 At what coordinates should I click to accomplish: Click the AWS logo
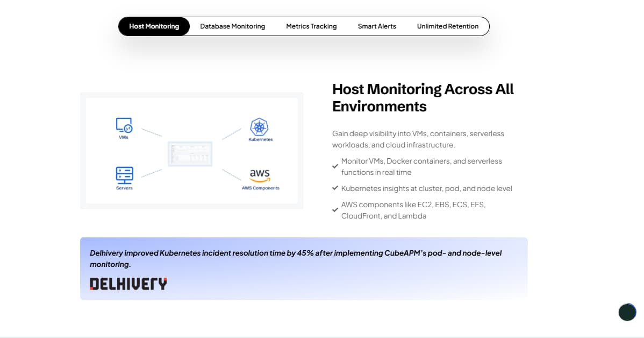(x=260, y=175)
